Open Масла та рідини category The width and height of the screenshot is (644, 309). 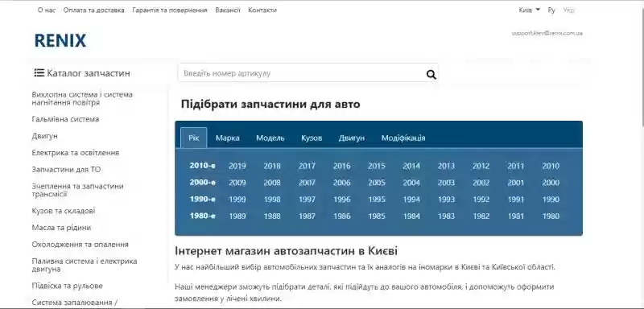tap(62, 228)
